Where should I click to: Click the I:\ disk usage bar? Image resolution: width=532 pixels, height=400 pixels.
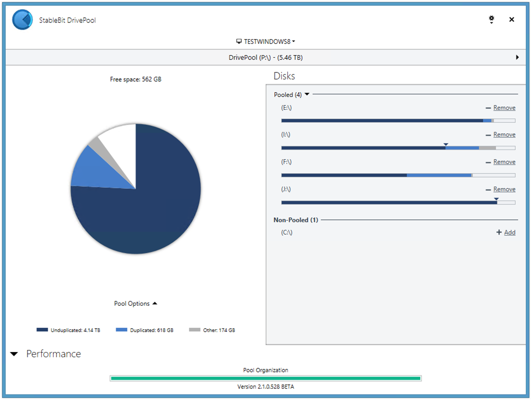pos(398,148)
